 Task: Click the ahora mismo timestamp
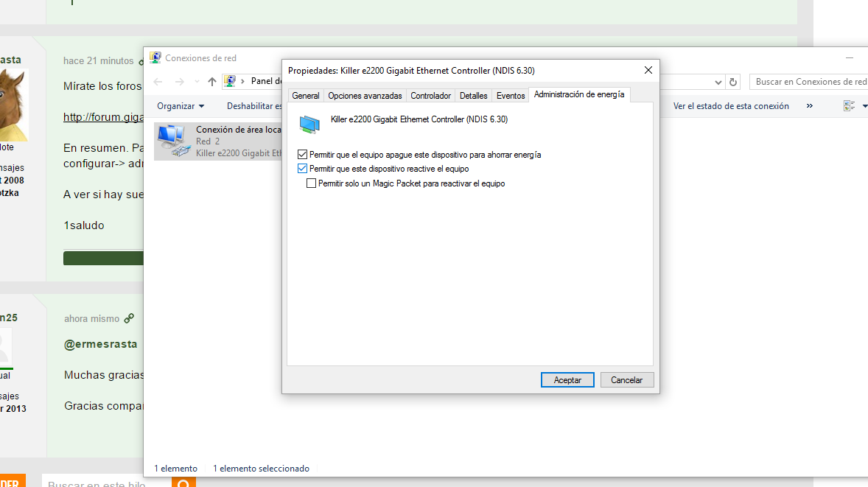point(92,319)
